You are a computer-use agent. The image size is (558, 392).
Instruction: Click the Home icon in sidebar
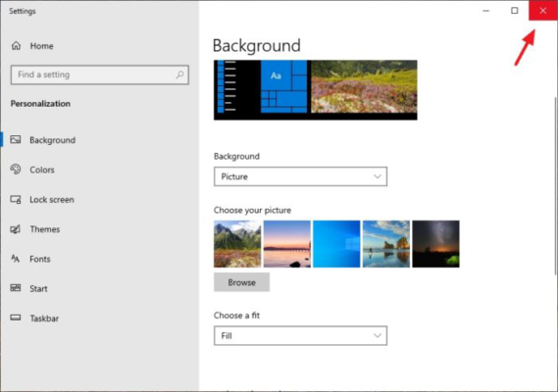pyautogui.click(x=16, y=45)
